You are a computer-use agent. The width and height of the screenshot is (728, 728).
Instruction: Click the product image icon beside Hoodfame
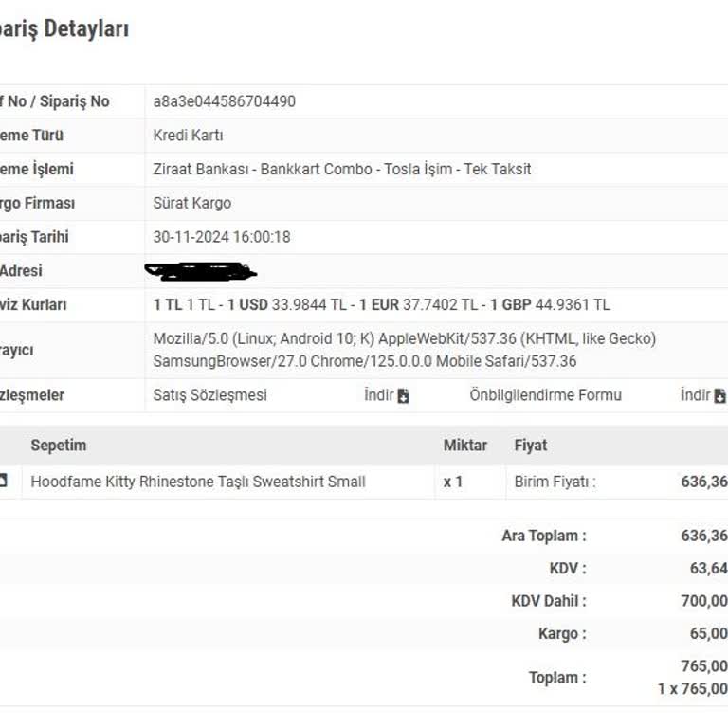(3, 480)
